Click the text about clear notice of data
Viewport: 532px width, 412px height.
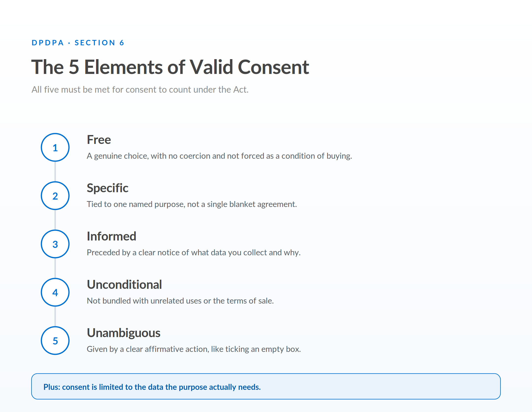pyautogui.click(x=194, y=253)
